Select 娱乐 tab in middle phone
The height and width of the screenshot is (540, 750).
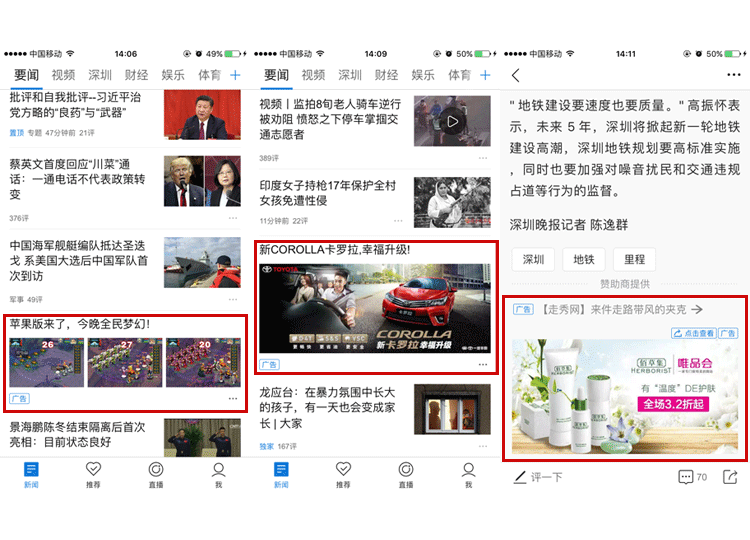point(423,75)
